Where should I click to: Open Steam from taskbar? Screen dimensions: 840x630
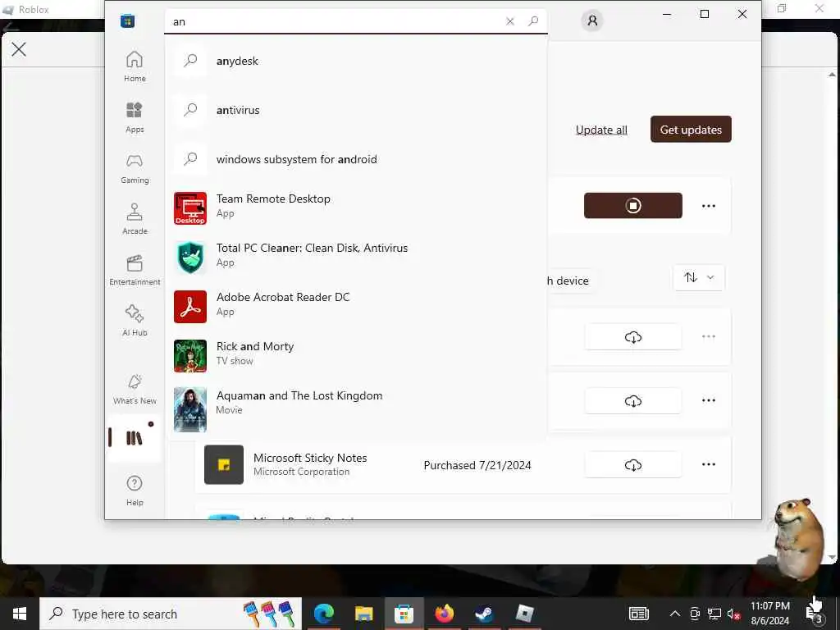[484, 614]
